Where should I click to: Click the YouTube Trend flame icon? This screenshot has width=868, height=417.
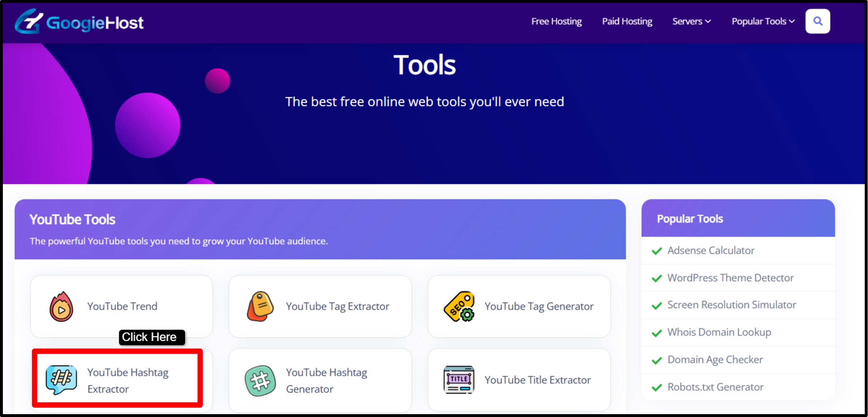point(61,307)
